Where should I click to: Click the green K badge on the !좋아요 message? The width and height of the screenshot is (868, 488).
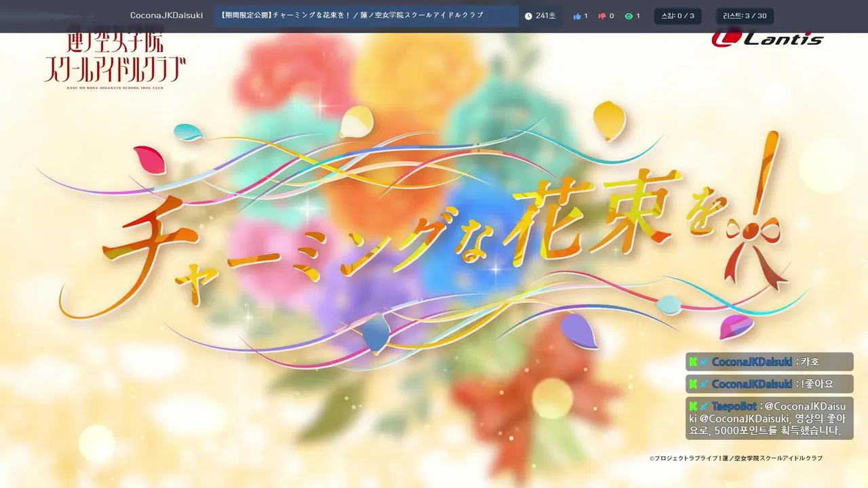[693, 384]
